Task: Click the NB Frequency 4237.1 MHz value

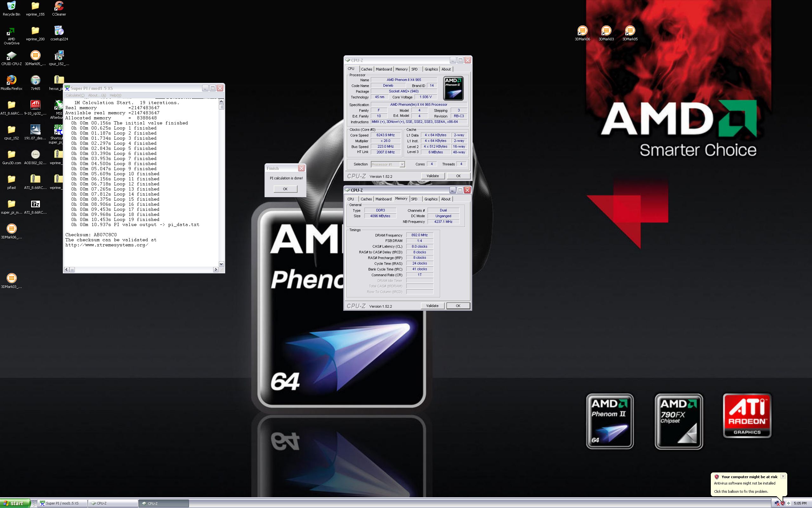Action: pyautogui.click(x=443, y=222)
